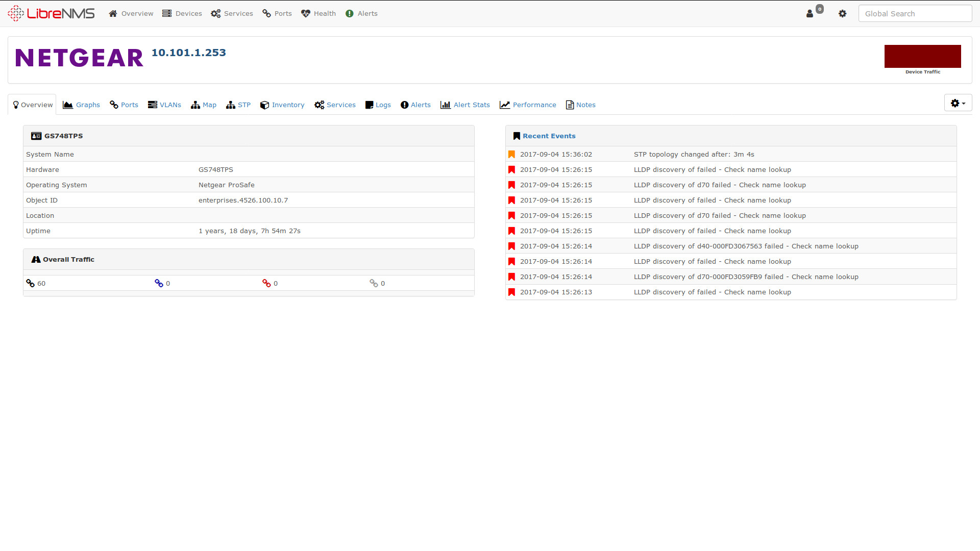The height and width of the screenshot is (551, 980).
Task: Open the Alerts menu in top navbar
Action: (361, 14)
